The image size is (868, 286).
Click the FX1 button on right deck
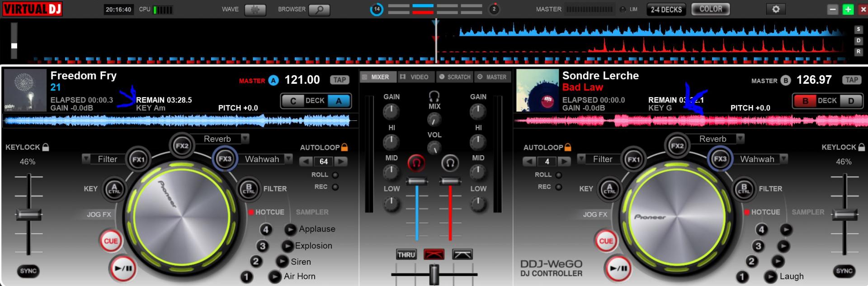633,159
